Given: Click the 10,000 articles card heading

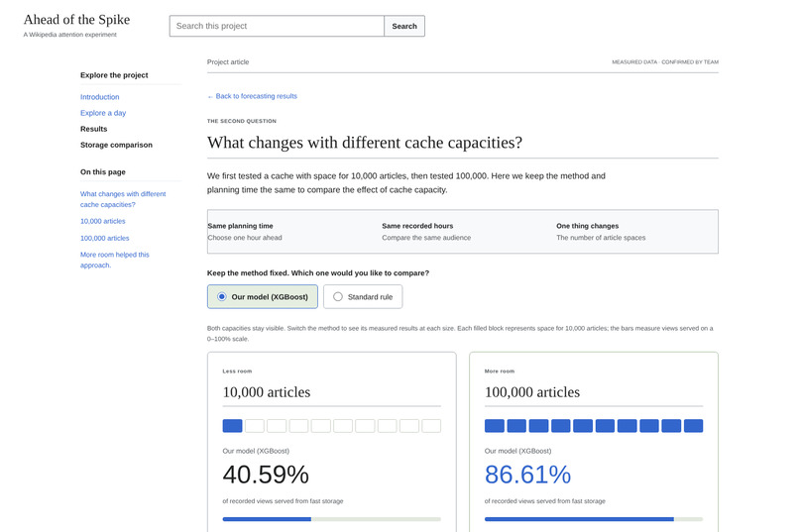Looking at the screenshot, I should [x=267, y=392].
